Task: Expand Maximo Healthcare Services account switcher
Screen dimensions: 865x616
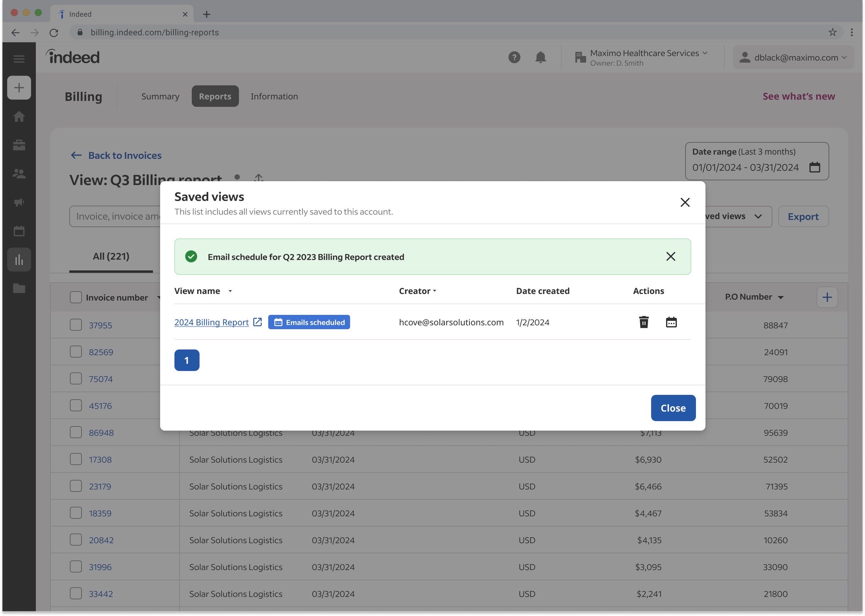Action: 641,57
